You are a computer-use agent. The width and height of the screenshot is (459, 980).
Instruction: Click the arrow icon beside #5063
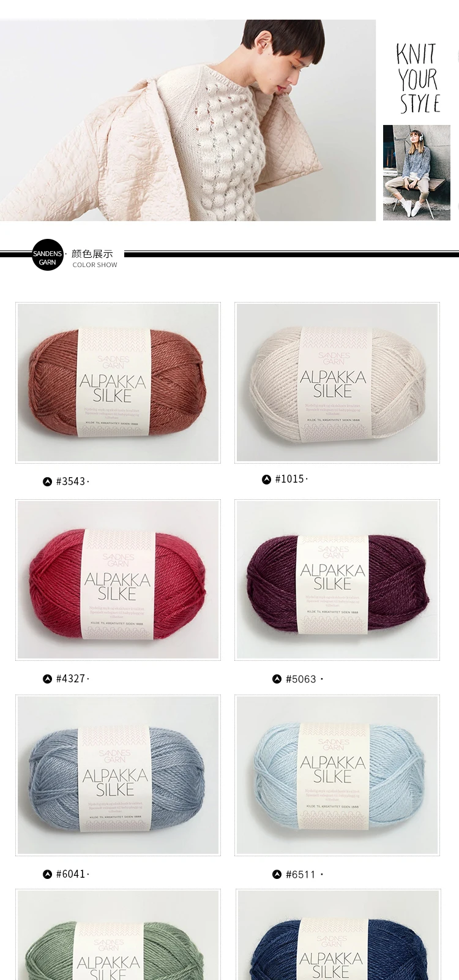[x=277, y=679]
